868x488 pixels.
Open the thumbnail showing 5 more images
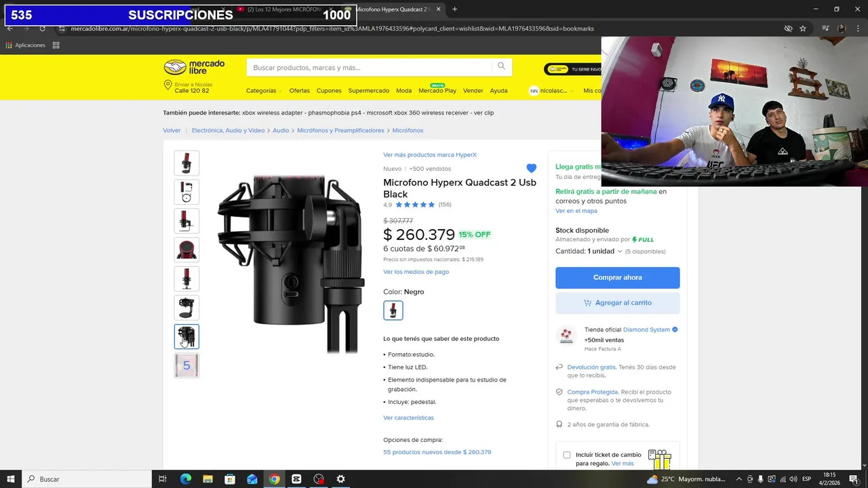[186, 366]
